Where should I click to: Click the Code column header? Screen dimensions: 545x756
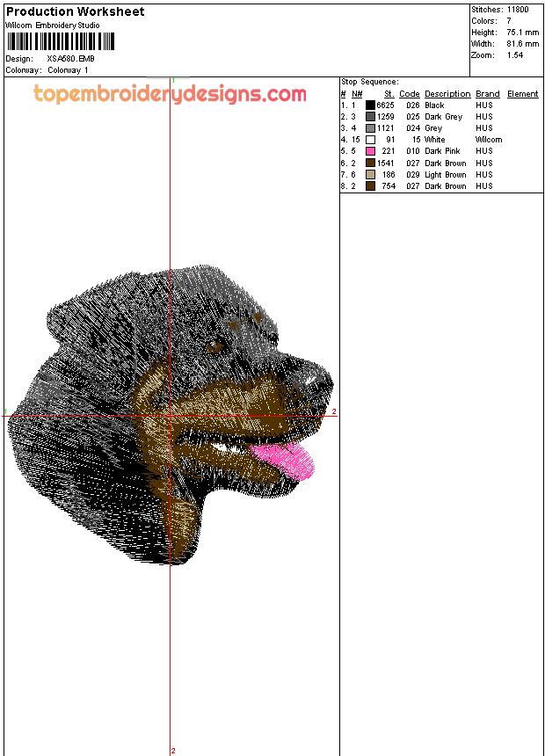tap(409, 94)
